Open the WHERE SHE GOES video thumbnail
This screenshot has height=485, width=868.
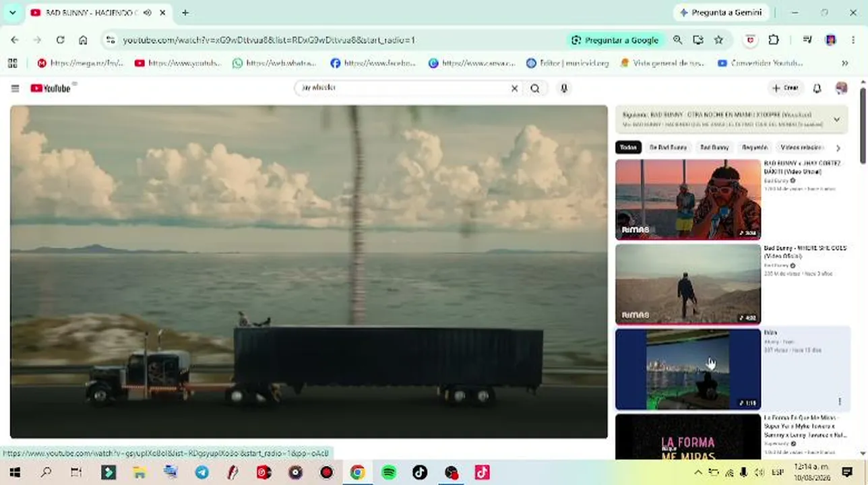688,284
